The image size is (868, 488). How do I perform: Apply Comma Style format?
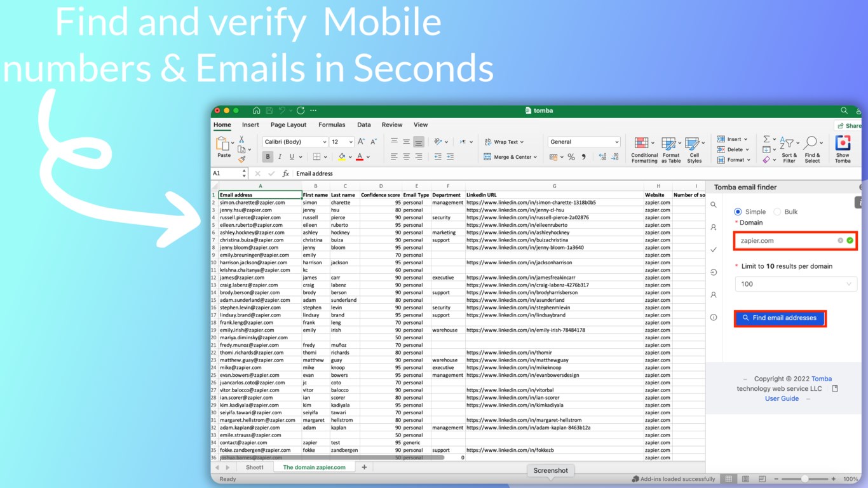(584, 157)
